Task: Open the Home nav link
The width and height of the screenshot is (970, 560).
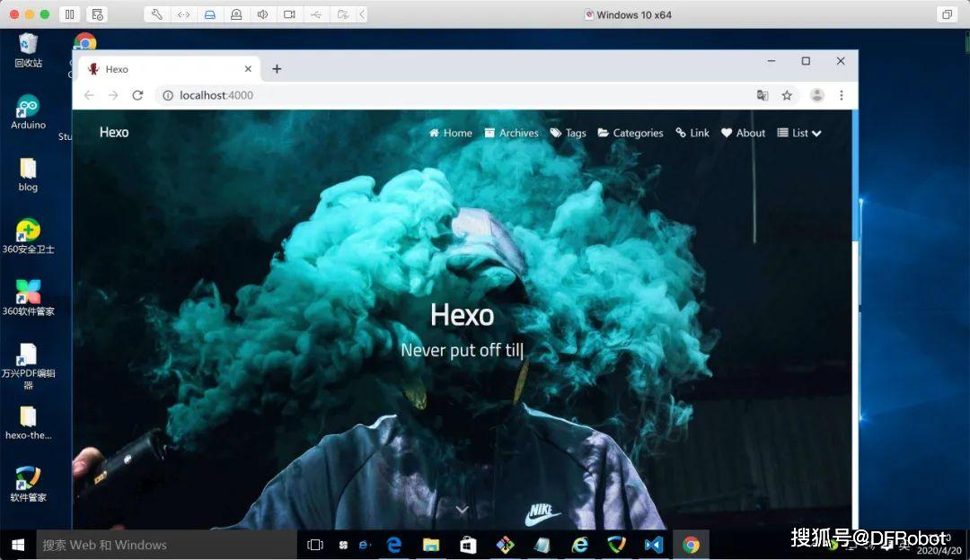Action: click(x=450, y=133)
